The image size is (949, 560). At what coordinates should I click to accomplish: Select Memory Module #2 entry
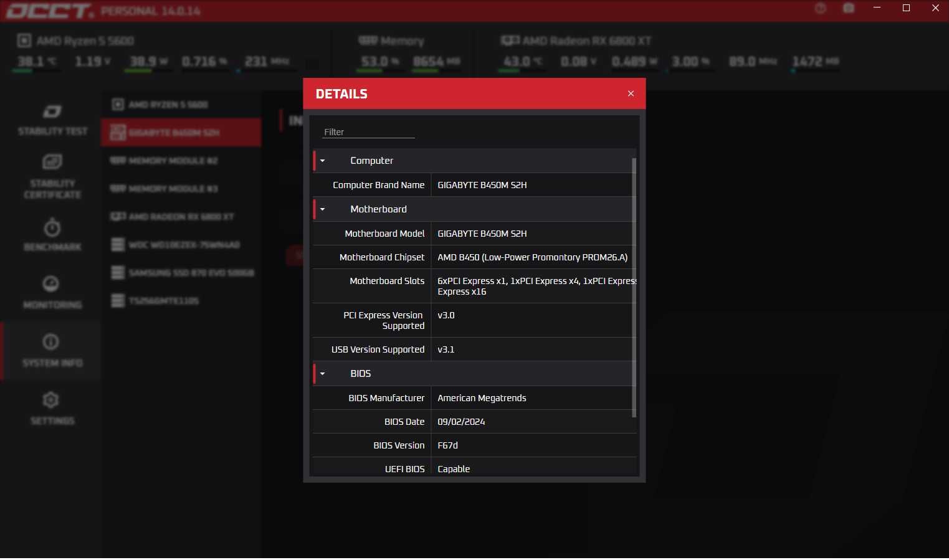pyautogui.click(x=181, y=161)
